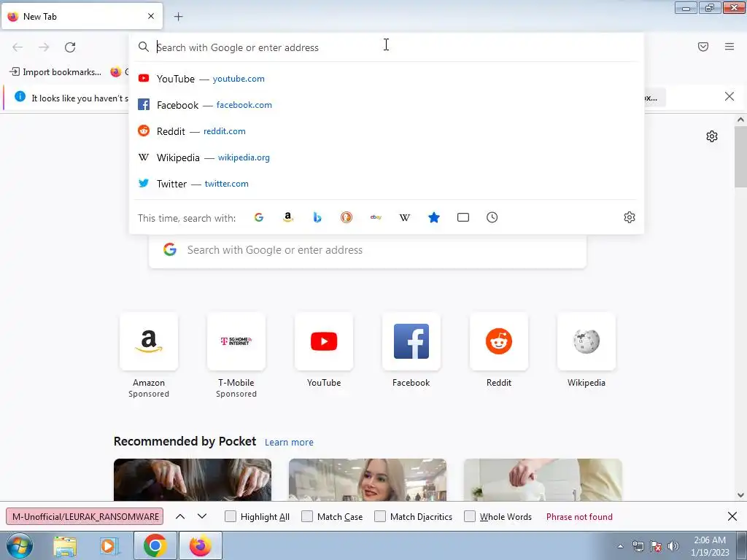Show hidden tray icons arrow
Viewport: 747px width, 560px height.
tap(620, 546)
